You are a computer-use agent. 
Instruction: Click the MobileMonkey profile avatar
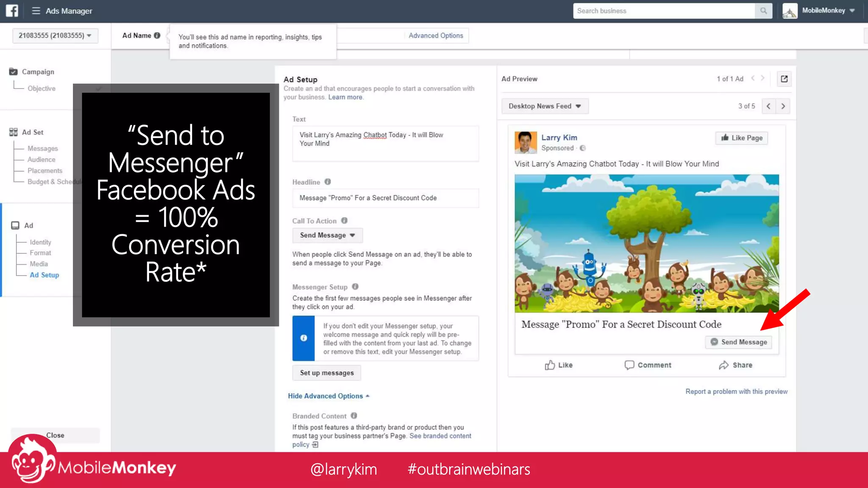[790, 11]
